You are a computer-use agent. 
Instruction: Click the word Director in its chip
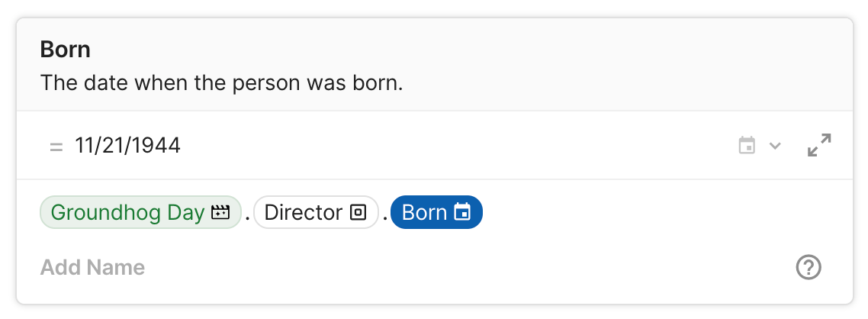click(303, 213)
